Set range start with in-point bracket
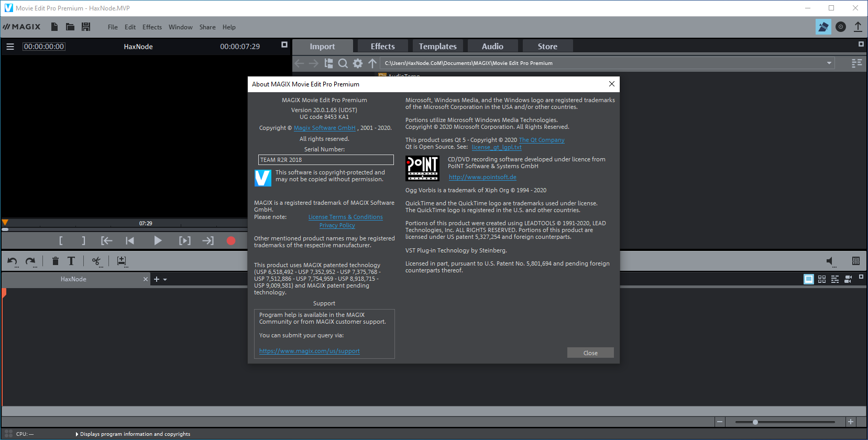 tap(61, 240)
